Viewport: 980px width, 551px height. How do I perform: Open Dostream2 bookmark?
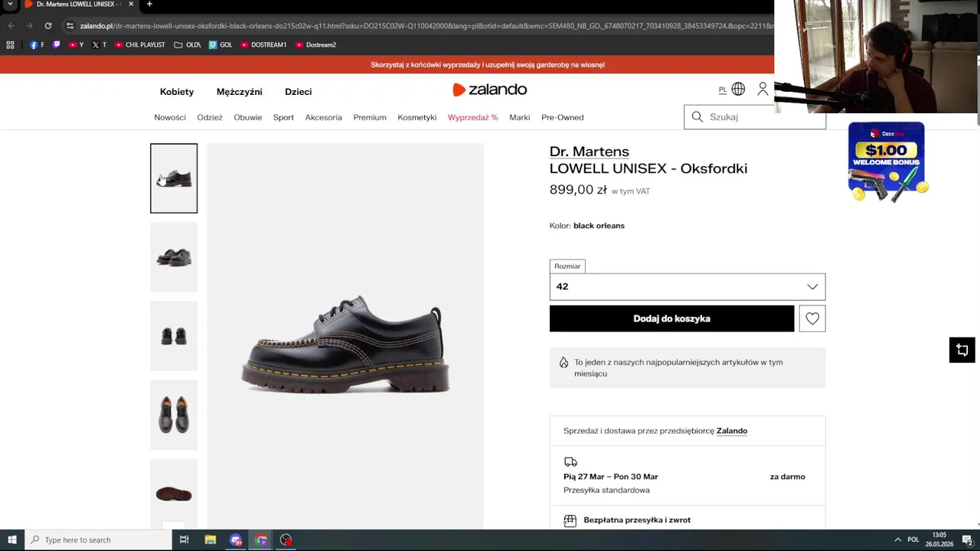tap(315, 45)
